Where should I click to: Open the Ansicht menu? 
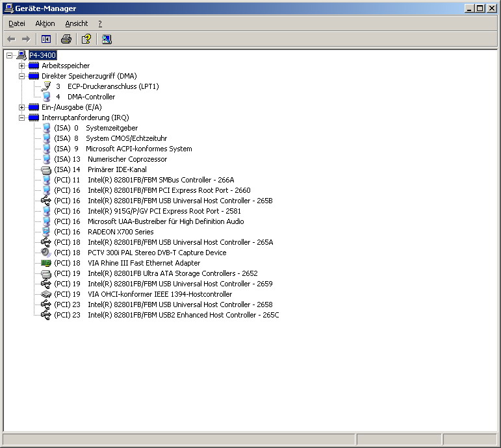point(77,23)
